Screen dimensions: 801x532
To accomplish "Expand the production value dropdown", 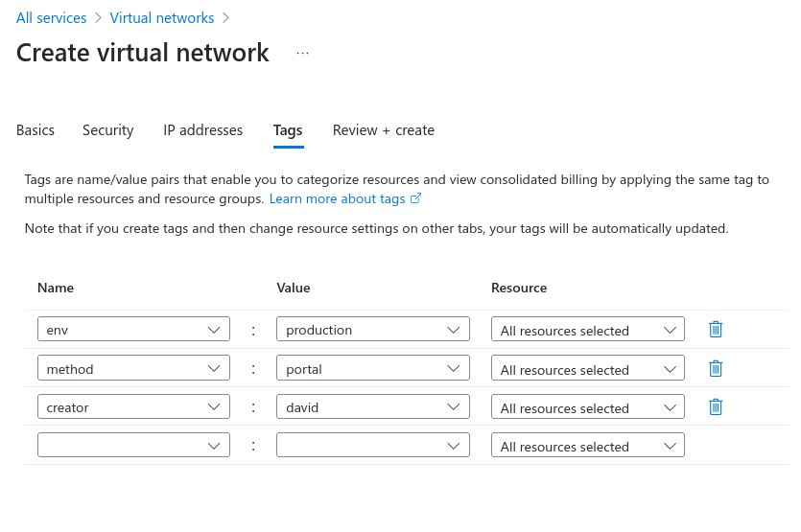I will click(372, 330).
